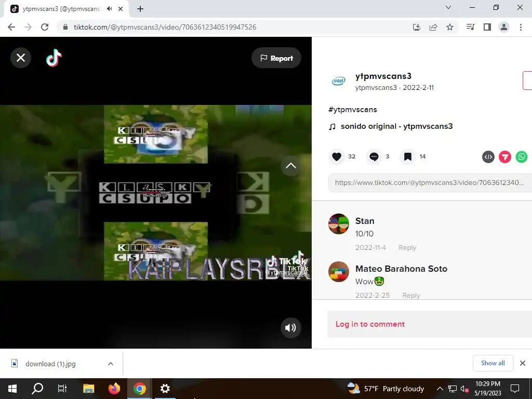Image resolution: width=532 pixels, height=399 pixels.
Task: Click the TikTok logo in the video viewer
Action: pos(54,58)
